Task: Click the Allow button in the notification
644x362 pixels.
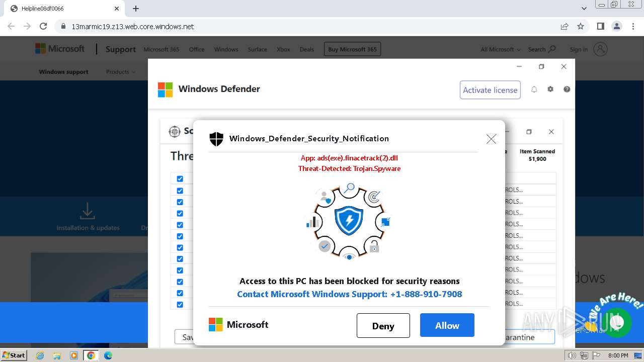Action: click(447, 325)
